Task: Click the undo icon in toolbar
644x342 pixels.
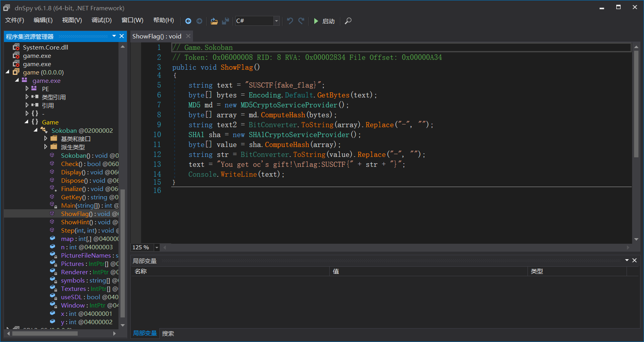Action: (x=290, y=21)
